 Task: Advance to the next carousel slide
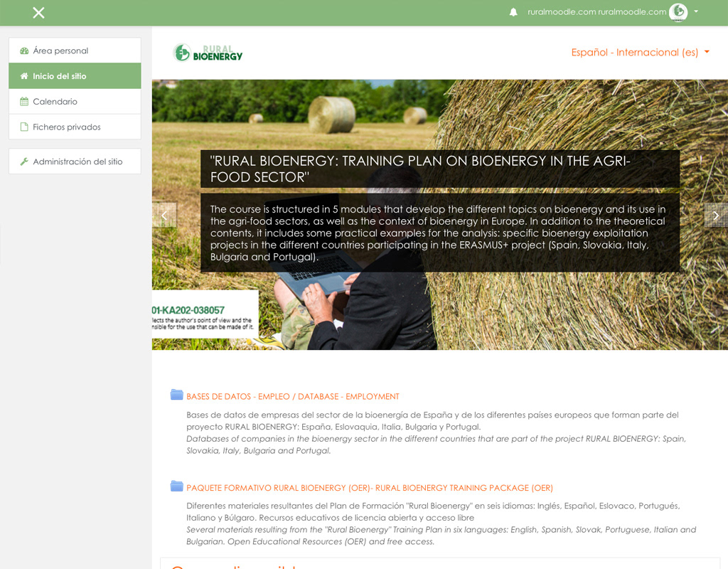coord(715,215)
